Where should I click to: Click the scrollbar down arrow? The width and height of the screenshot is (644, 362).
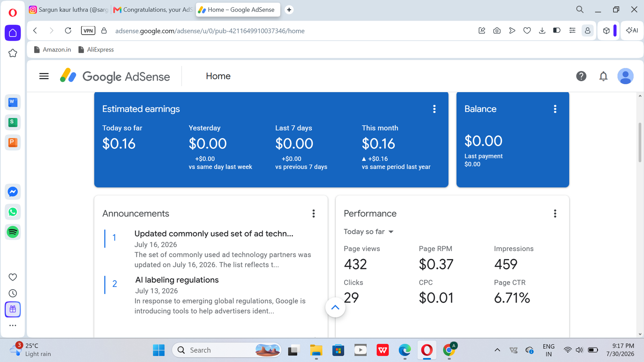coord(640,334)
